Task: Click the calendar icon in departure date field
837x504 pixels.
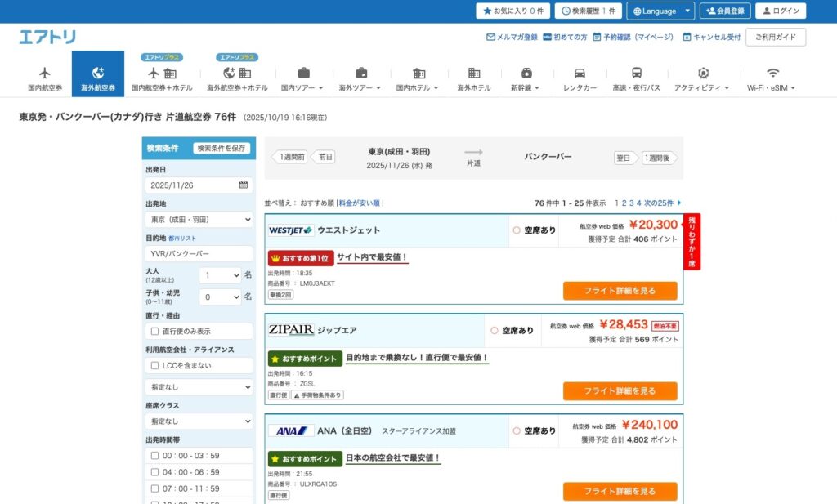Action: tap(243, 185)
